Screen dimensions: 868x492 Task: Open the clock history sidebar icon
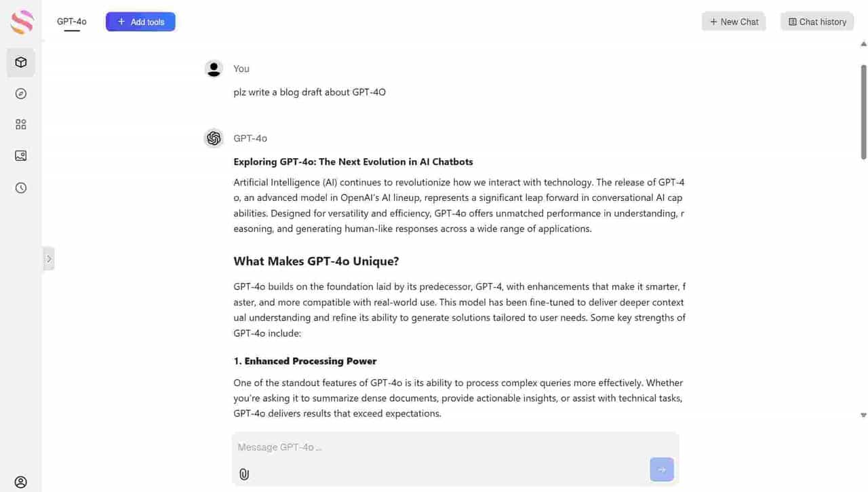(21, 188)
